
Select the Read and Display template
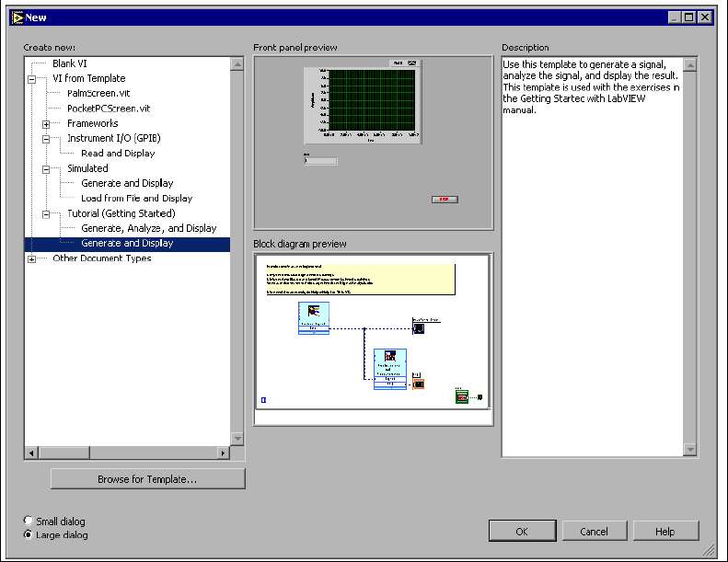(x=118, y=153)
